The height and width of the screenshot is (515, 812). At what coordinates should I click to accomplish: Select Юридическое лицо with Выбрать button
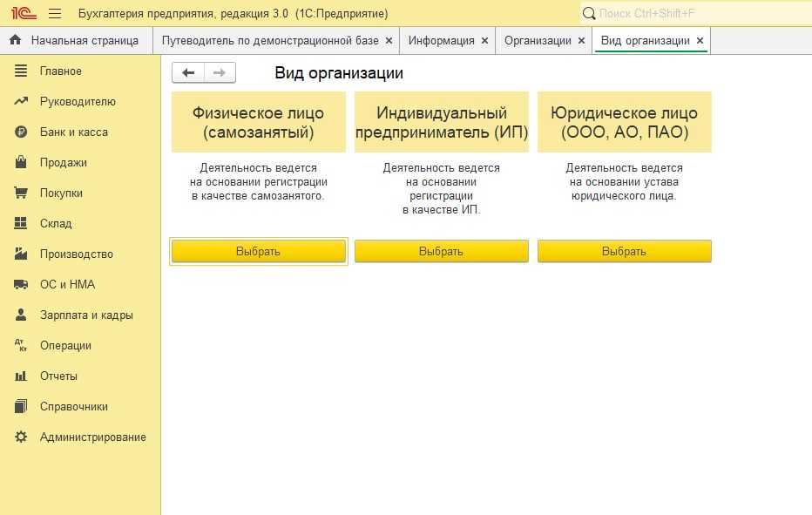[624, 251]
